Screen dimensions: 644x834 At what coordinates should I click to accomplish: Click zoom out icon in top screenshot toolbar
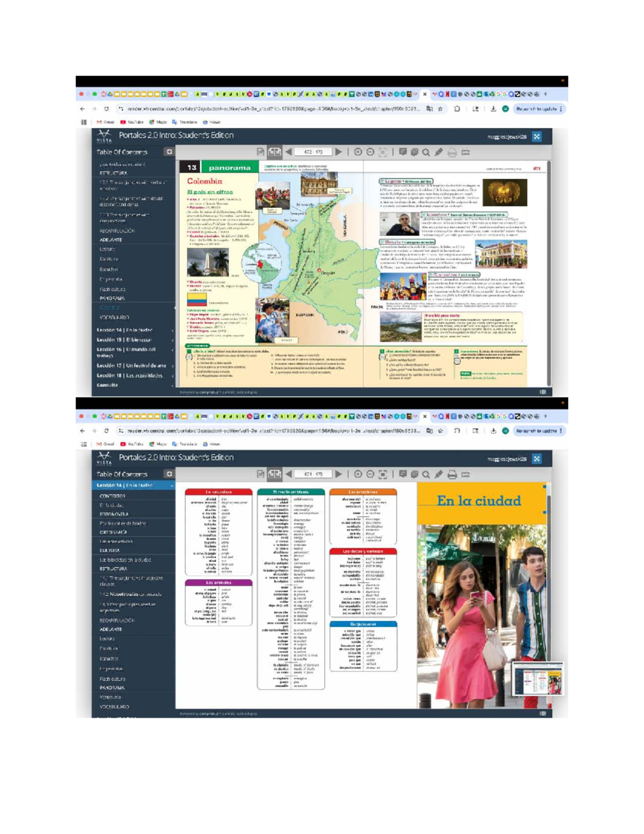coord(370,152)
